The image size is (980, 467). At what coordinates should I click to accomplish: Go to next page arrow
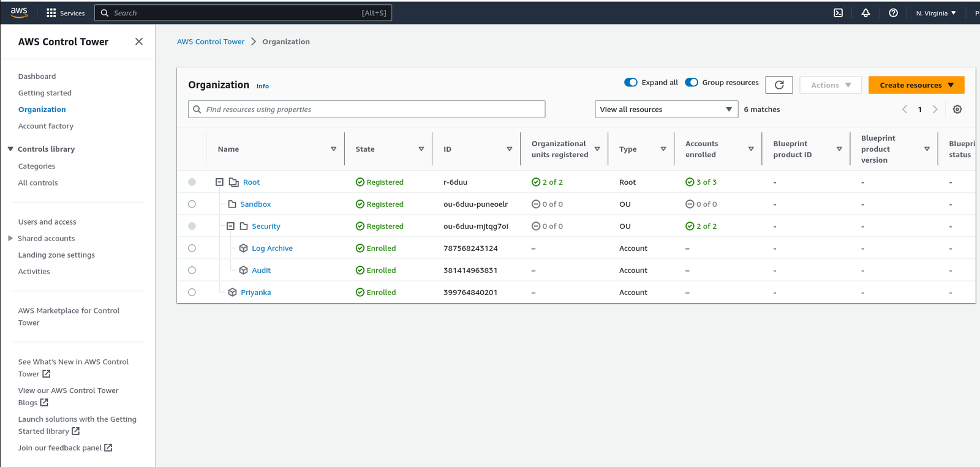[935, 110]
